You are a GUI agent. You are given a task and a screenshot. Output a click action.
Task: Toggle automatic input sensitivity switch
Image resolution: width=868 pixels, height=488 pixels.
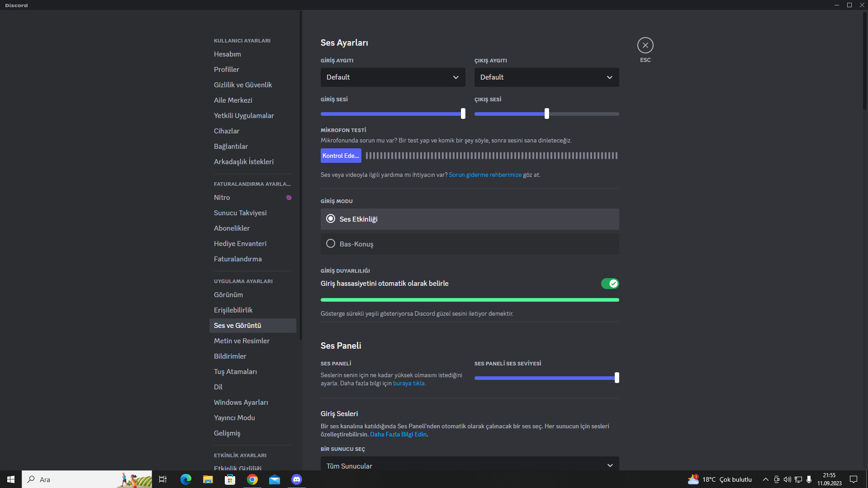[x=610, y=284]
